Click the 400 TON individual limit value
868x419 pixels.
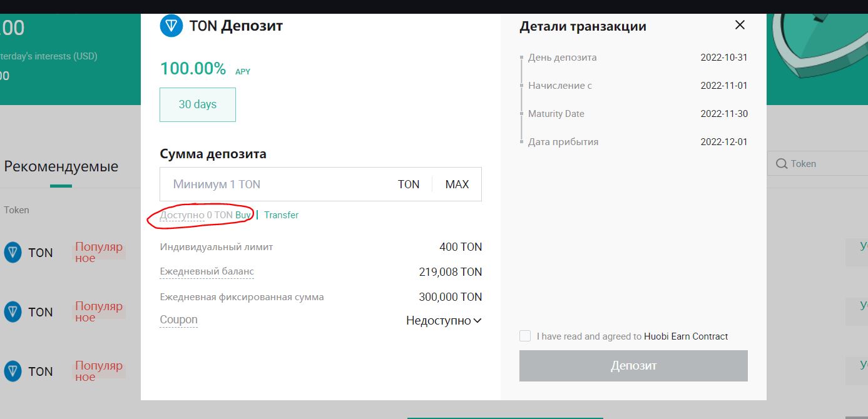point(461,247)
